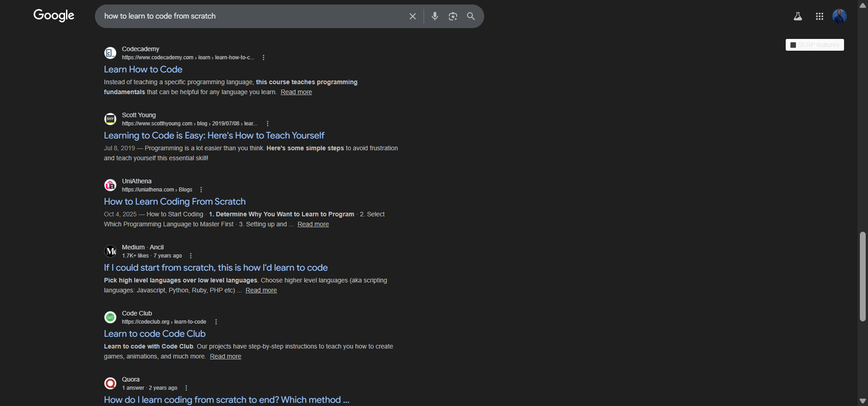Image resolution: width=868 pixels, height=406 pixels.
Task: Click the Codecademy URL breadcrumb
Action: [188, 57]
